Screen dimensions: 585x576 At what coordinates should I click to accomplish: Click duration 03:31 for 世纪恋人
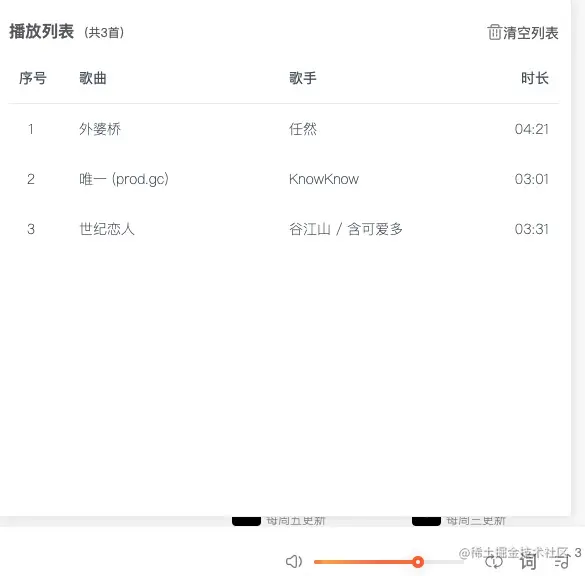click(532, 229)
